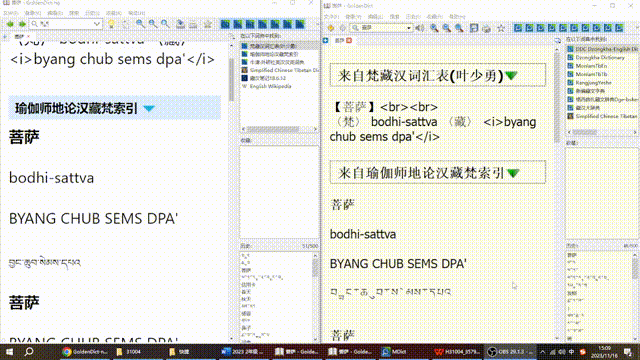Click the lightbulb icon in left window toolbar
The height and width of the screenshot is (360, 640).
coord(111,24)
